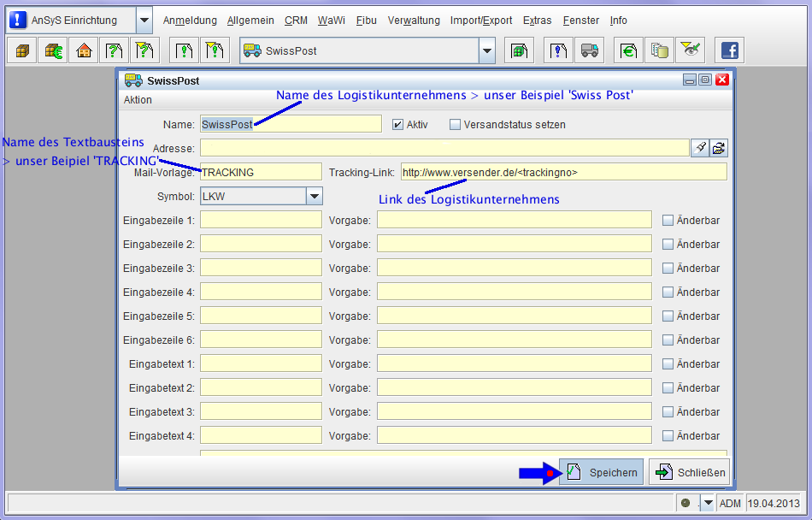Click the truck shipping icon in the toolbar
This screenshot has height=520, width=812.
tap(589, 50)
